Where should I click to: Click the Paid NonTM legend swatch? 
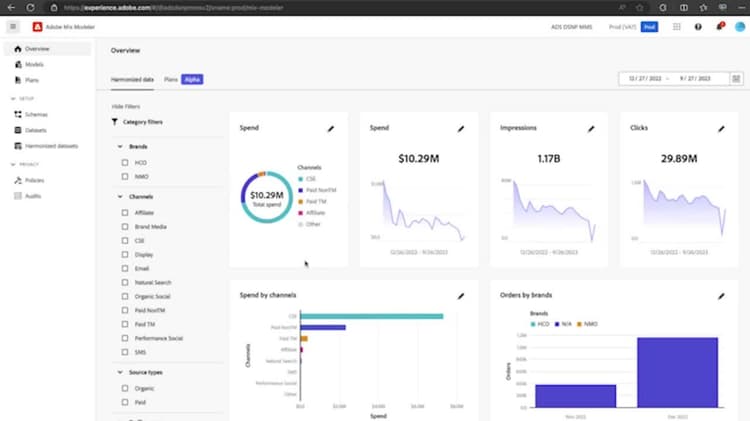(300, 190)
